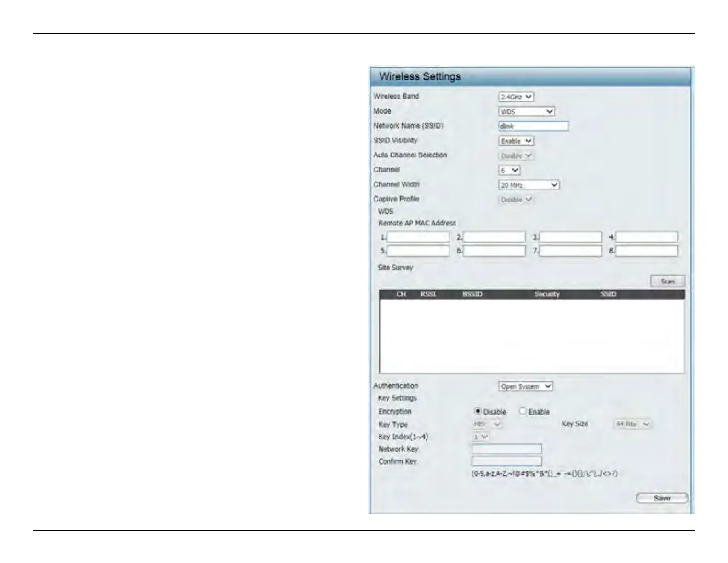Viewport: 728px width, 563px height.
Task: Click Remote AP MAC Address field 7
Action: coord(570,251)
